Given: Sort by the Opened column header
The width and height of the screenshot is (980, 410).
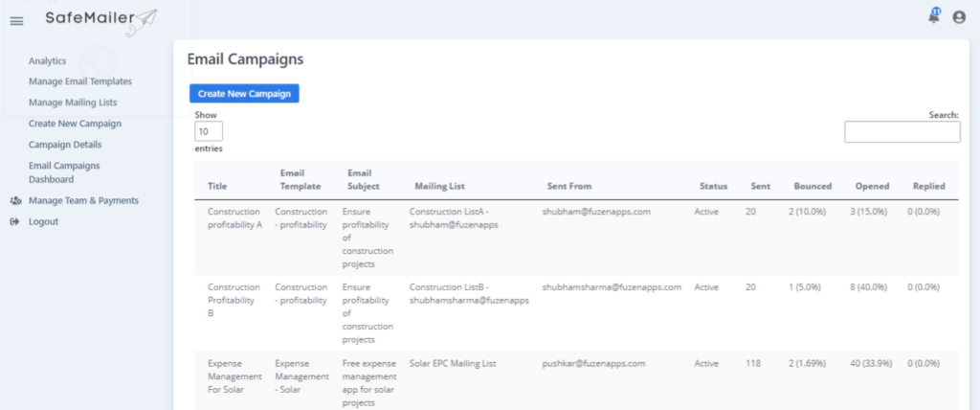Looking at the screenshot, I should point(870,186).
